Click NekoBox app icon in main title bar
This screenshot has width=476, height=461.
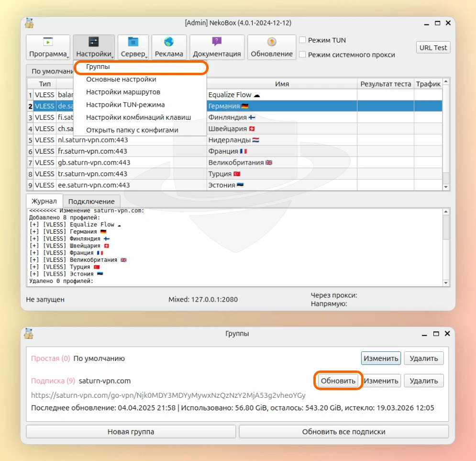30,23
